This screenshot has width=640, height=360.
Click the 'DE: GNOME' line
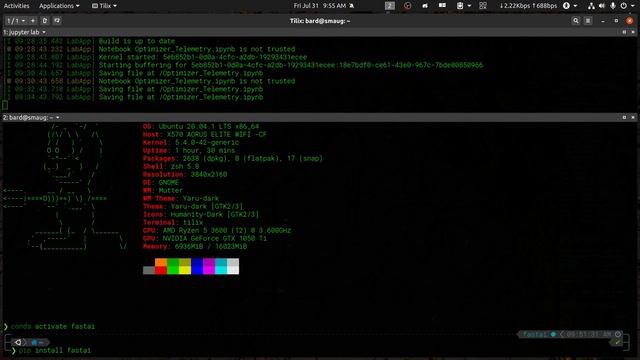(161, 182)
